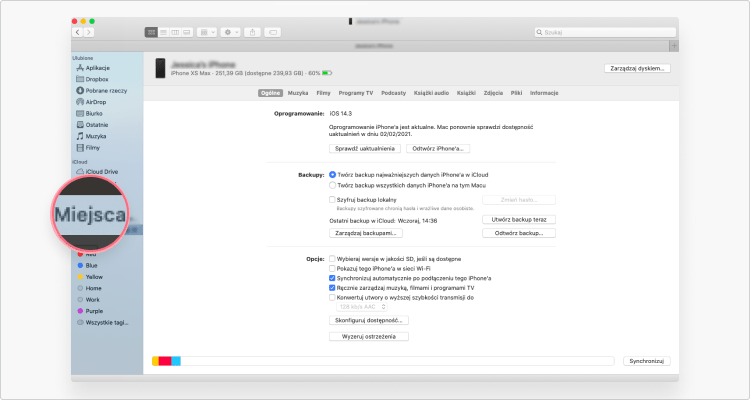The width and height of the screenshot is (750, 400).
Task: Open Pobrane rzeczy in sidebar
Action: click(x=102, y=90)
